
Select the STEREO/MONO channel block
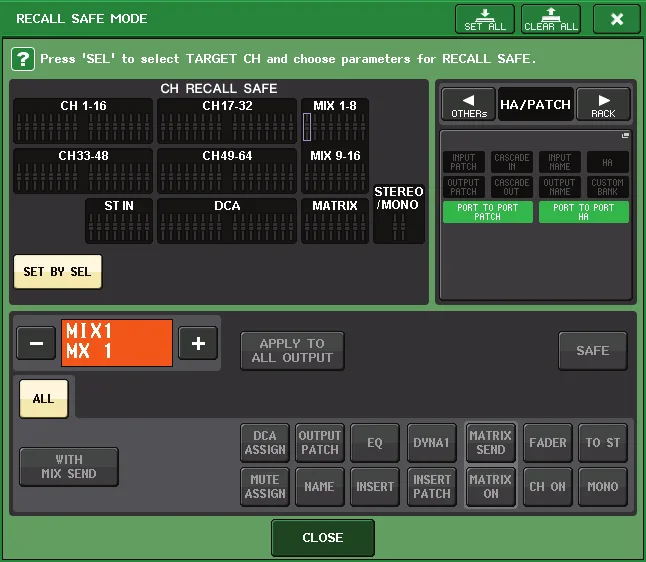point(399,214)
